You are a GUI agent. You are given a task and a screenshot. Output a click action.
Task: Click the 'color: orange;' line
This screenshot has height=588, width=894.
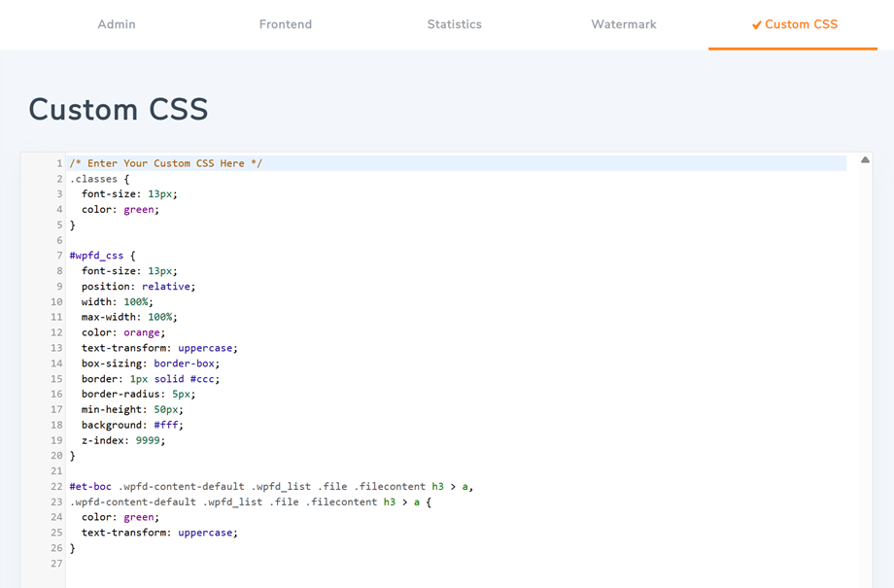coord(123,332)
